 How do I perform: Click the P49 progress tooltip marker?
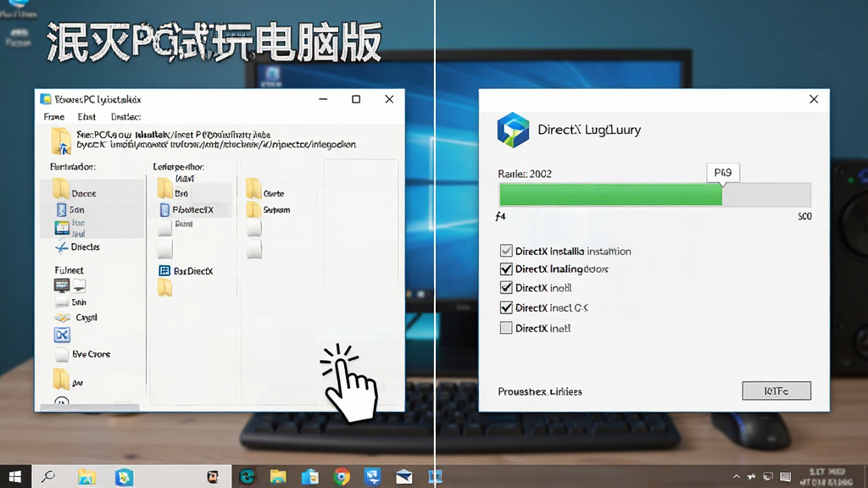[x=723, y=173]
